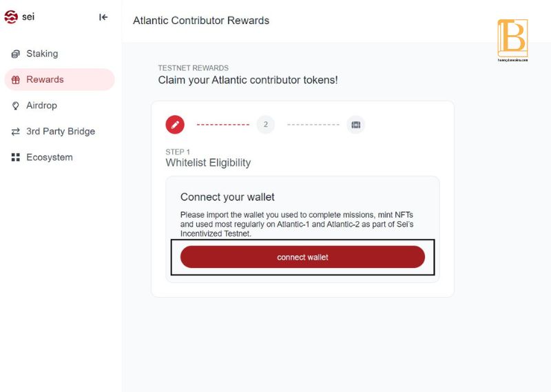Click the Sei logo icon
Viewport: 551px width, 392px height.
(x=11, y=17)
